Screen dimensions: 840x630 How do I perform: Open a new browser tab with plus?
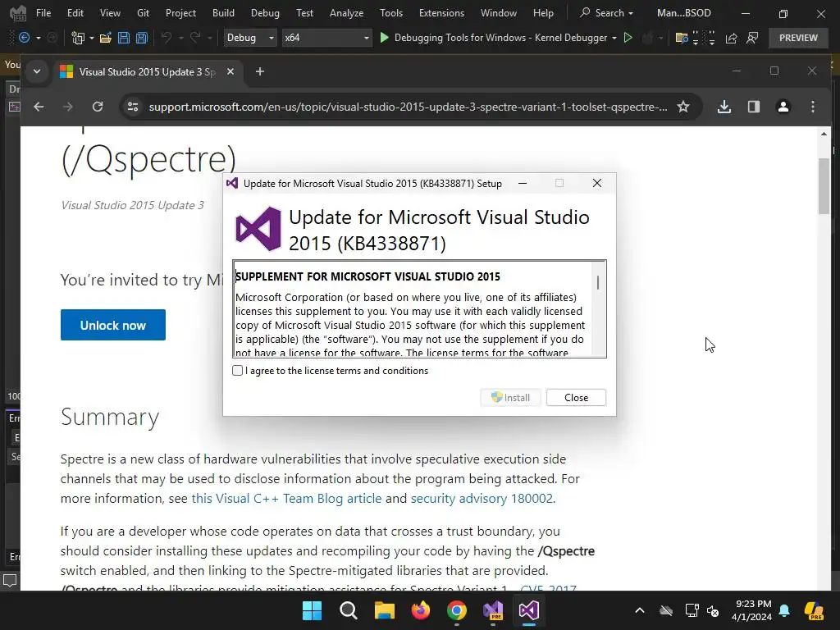click(260, 71)
